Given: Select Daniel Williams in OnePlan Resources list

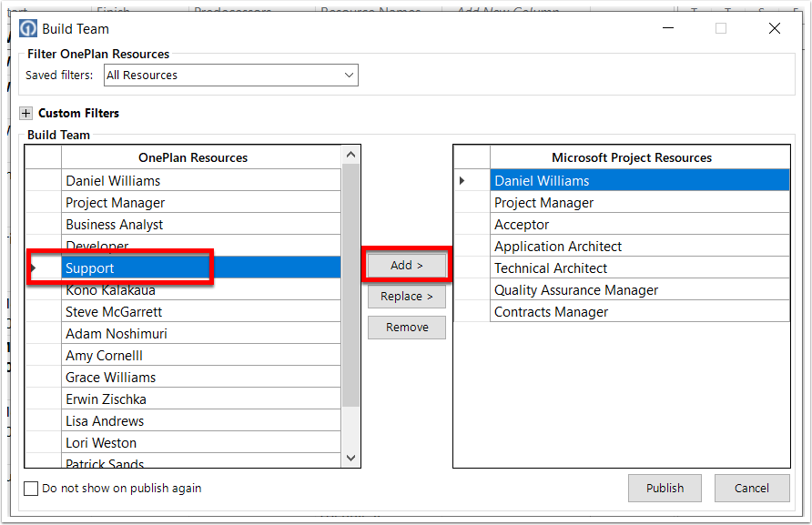Looking at the screenshot, I should coord(201,181).
